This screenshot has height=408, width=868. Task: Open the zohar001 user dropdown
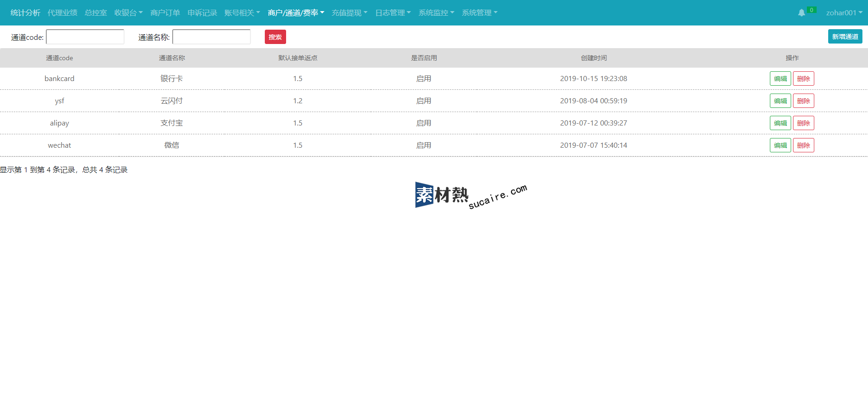click(844, 13)
